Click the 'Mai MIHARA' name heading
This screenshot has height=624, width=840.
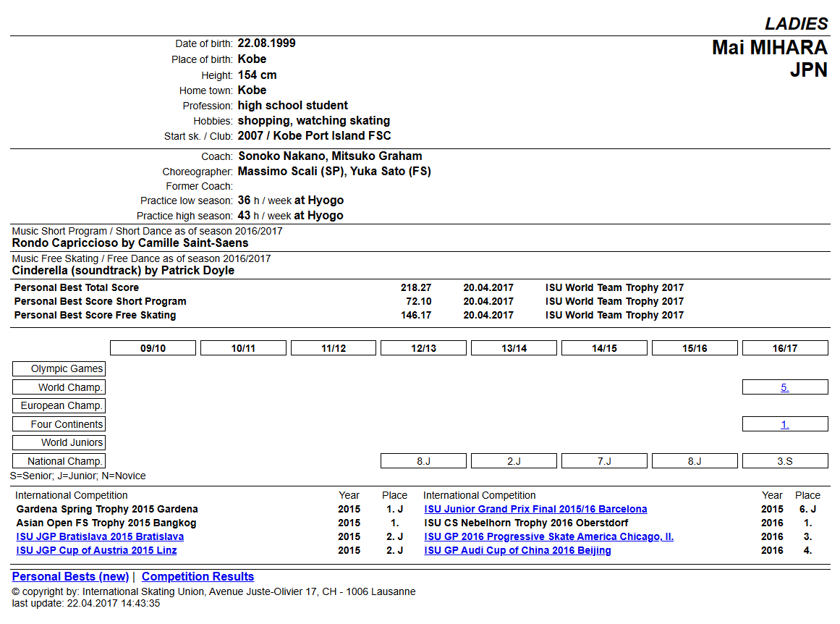[770, 48]
